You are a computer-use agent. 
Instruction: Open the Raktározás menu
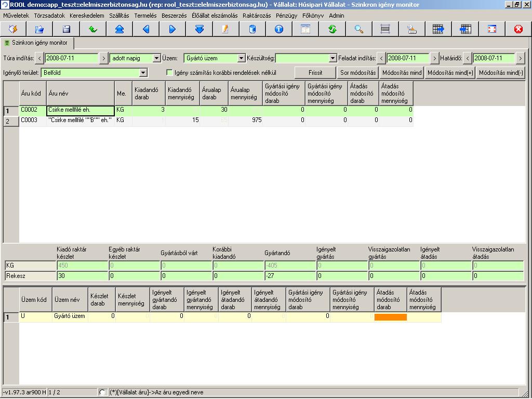click(x=257, y=16)
